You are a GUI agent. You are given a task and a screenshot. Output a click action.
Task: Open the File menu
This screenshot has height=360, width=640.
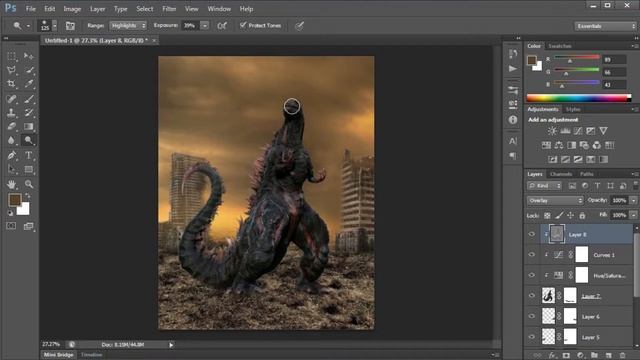coord(31,9)
